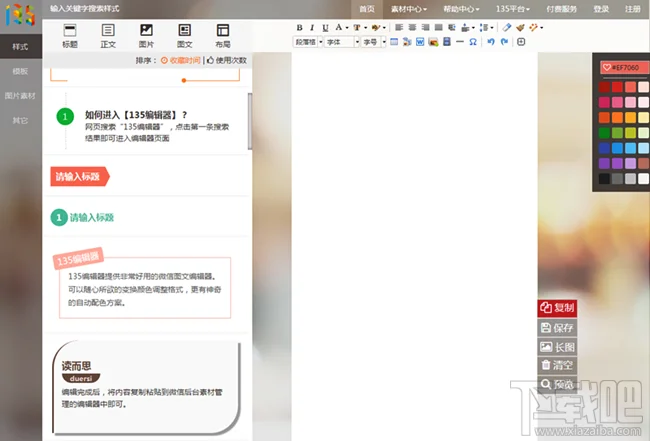Viewport: 650px width, 441px height.
Task: Open the 图片 image styles category
Action: pos(146,36)
